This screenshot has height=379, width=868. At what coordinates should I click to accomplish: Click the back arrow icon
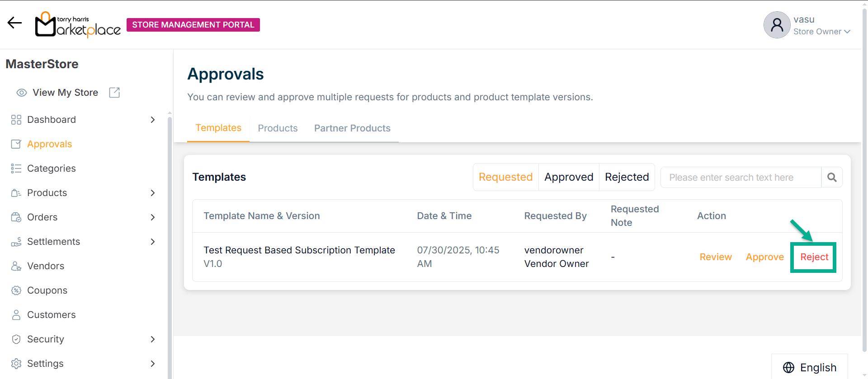[14, 23]
